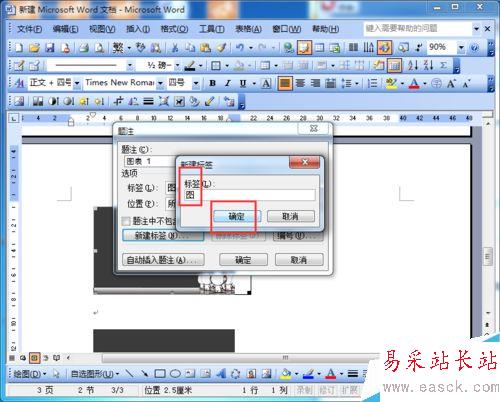Toggle Character Border button

coord(266,83)
